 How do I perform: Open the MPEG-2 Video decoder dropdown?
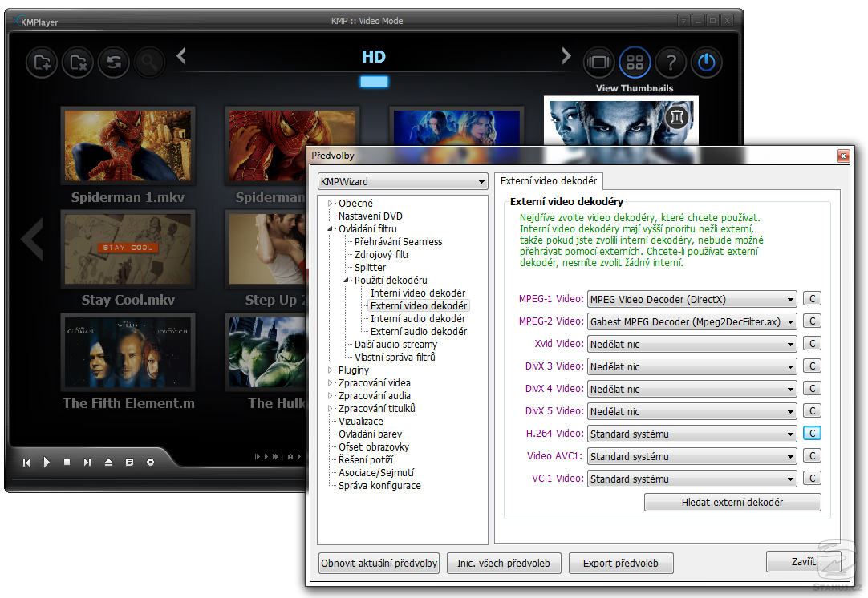[x=692, y=321]
